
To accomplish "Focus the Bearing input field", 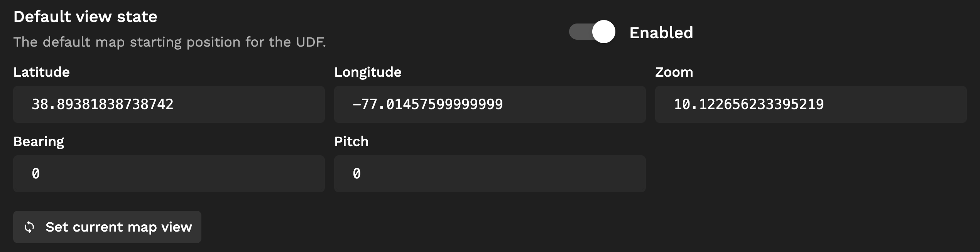I will (169, 174).
